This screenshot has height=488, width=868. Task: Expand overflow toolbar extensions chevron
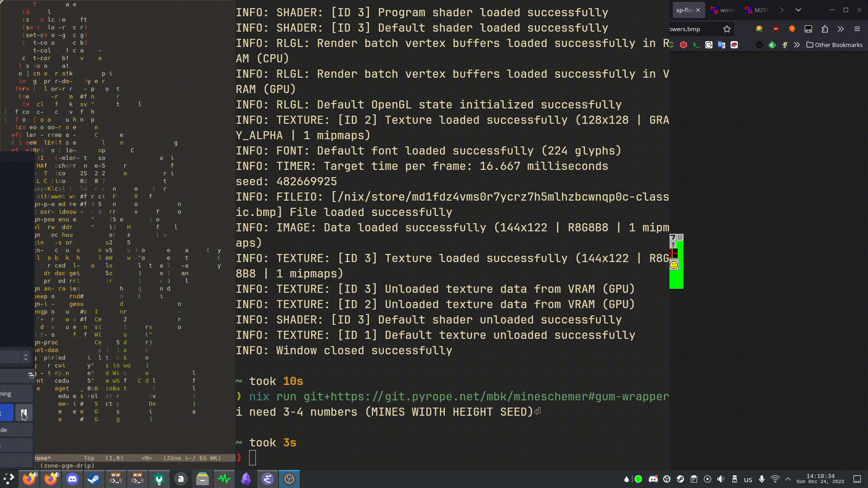point(840,29)
